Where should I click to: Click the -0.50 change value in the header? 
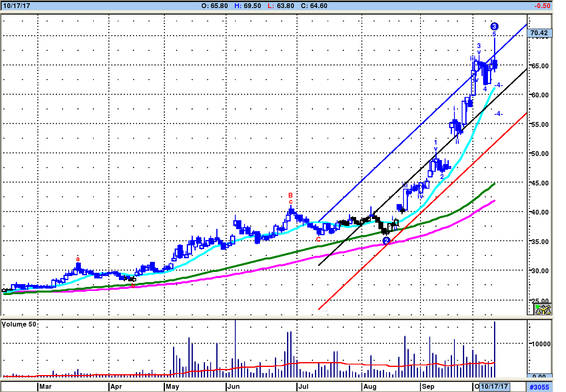pyautogui.click(x=542, y=6)
